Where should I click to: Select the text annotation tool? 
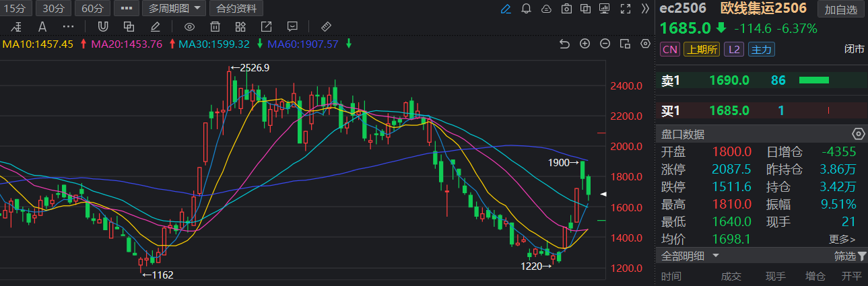42,27
